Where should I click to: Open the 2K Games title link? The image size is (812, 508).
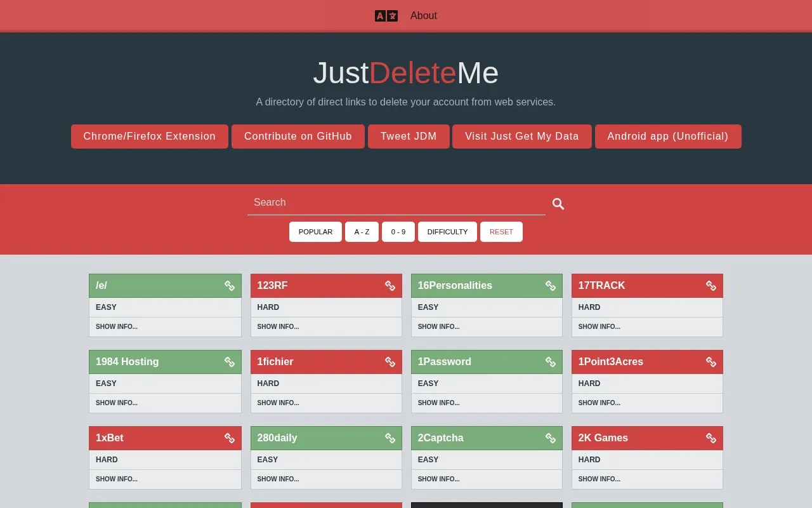(603, 438)
